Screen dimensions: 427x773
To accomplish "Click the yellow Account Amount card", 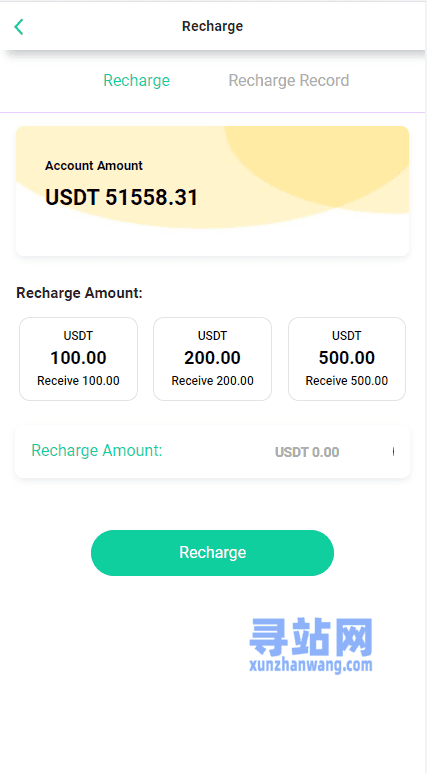I will pos(213,191).
